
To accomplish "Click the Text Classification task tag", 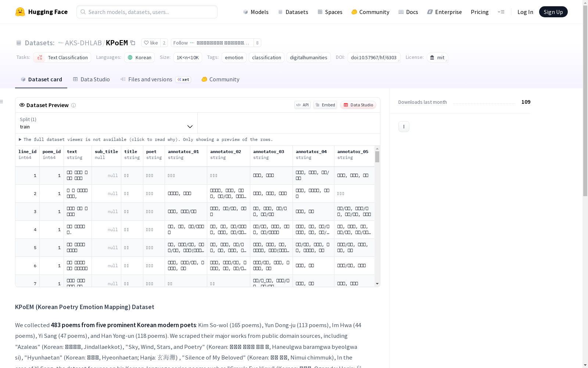I will pos(62,57).
